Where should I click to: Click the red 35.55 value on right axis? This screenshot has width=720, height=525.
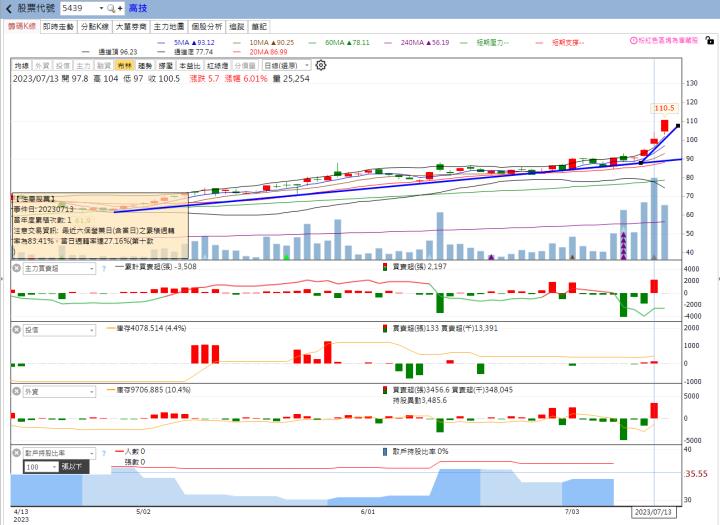click(x=697, y=474)
